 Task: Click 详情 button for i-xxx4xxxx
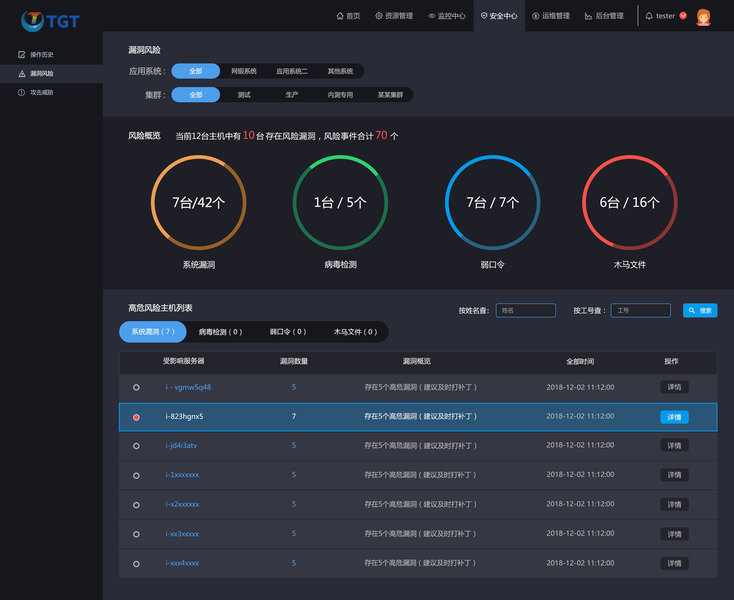click(x=674, y=563)
